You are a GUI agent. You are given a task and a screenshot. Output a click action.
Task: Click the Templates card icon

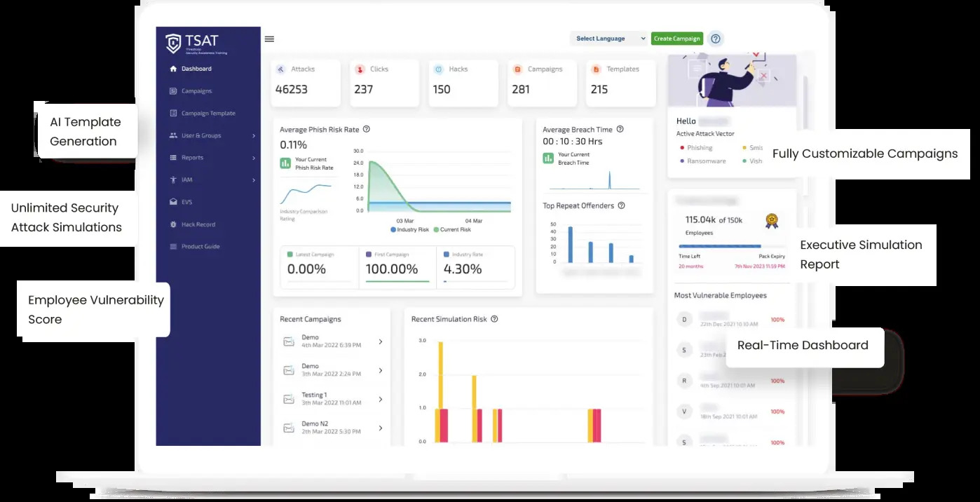(x=597, y=69)
